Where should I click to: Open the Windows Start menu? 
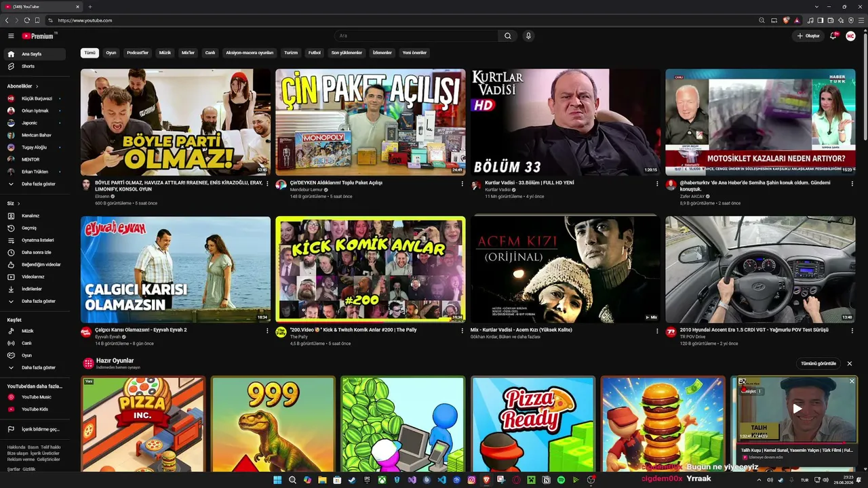click(x=277, y=480)
